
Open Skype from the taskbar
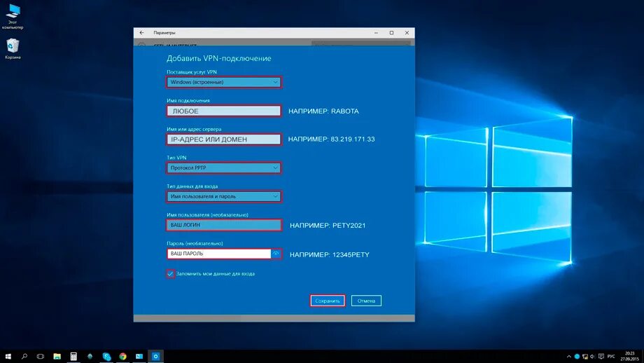[107, 357]
